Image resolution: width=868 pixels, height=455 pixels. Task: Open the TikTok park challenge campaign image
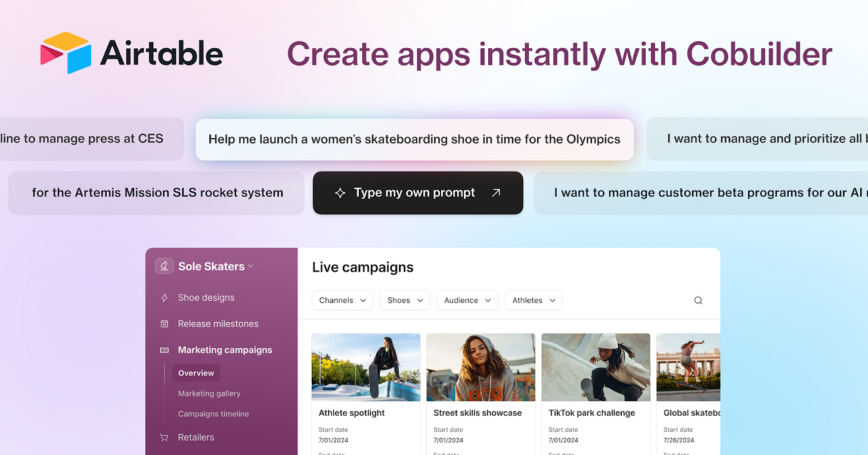tap(596, 367)
